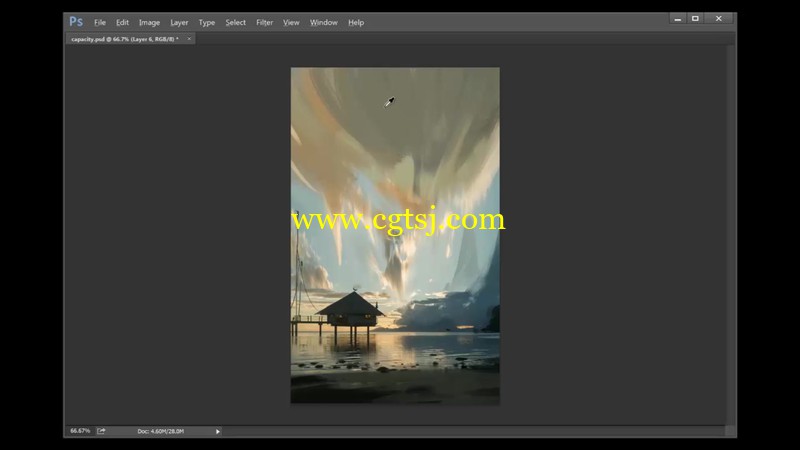Image resolution: width=800 pixels, height=450 pixels.
Task: Open the Select menu
Action: click(x=235, y=22)
